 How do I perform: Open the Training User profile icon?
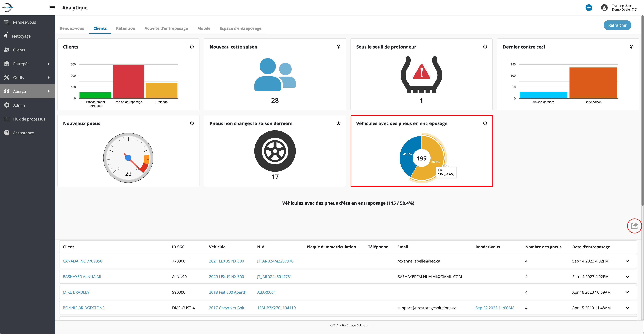click(x=604, y=8)
